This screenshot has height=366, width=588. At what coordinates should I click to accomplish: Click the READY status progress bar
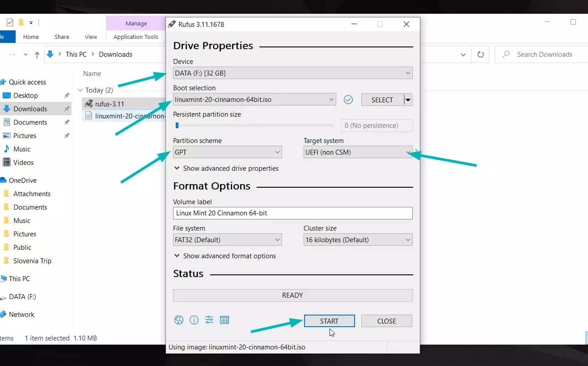[293, 295]
